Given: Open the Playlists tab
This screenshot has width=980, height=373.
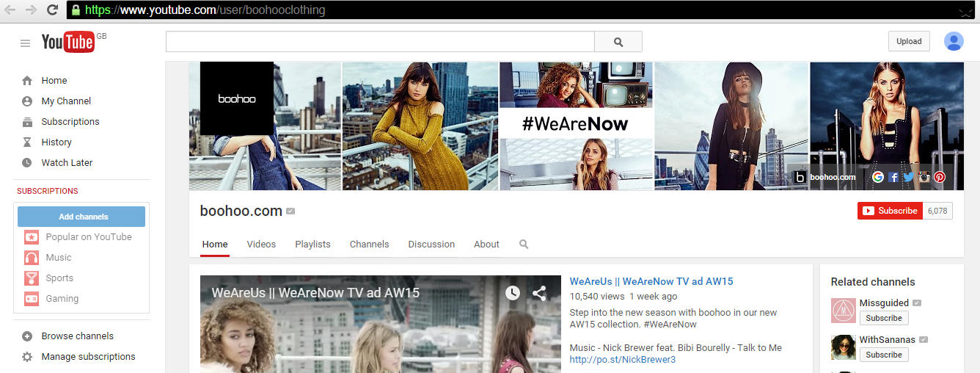Looking at the screenshot, I should coord(312,245).
